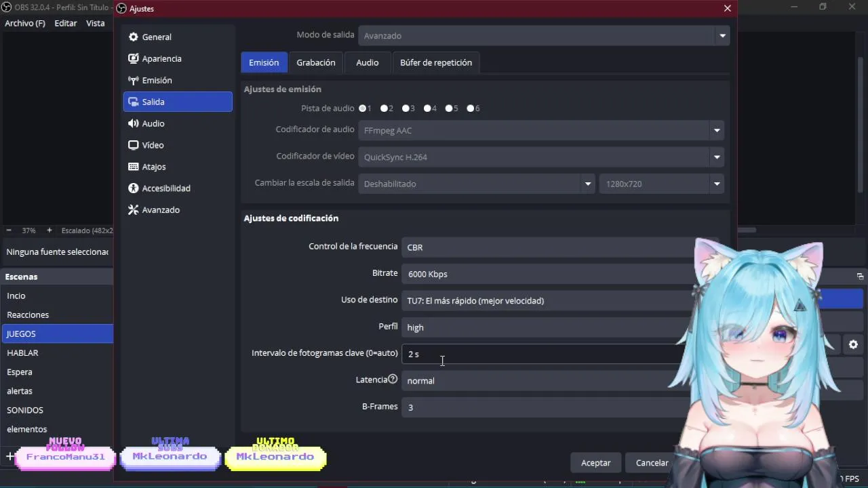Open the 1280x720 resolution dropdown
Image resolution: width=868 pixels, height=488 pixels.
[x=661, y=184]
